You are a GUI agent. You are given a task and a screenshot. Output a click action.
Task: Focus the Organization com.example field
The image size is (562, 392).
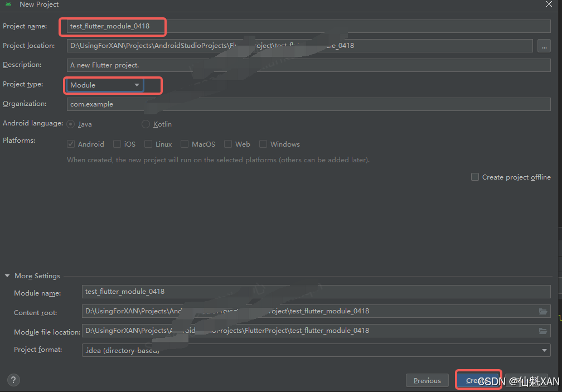(309, 104)
